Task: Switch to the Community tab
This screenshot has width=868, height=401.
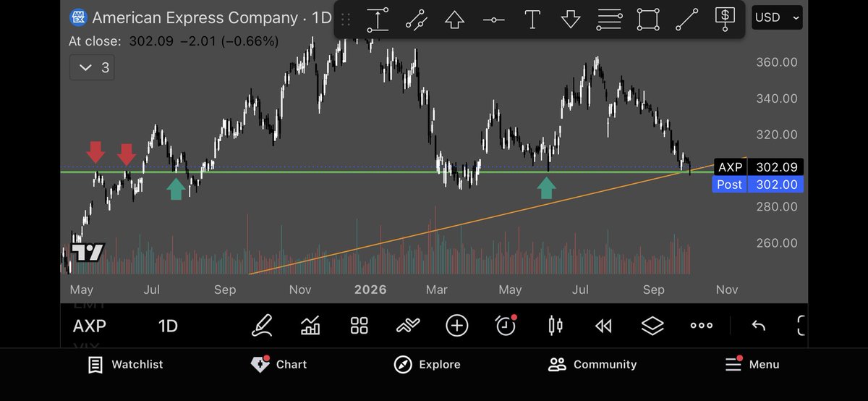Action: click(592, 365)
